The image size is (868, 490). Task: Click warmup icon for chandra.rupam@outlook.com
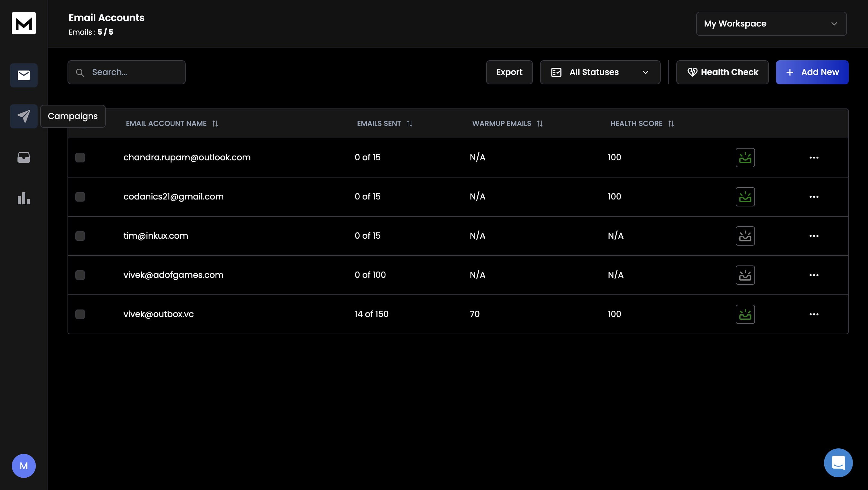tap(745, 157)
